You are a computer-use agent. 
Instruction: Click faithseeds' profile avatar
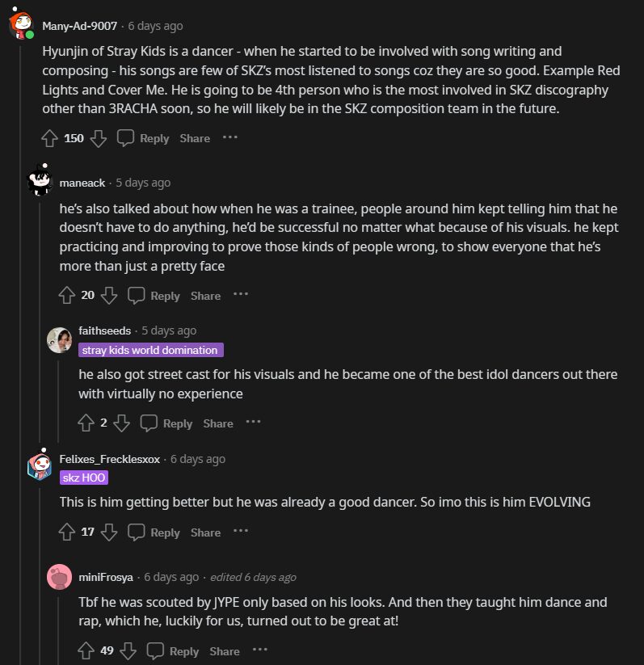coord(60,340)
